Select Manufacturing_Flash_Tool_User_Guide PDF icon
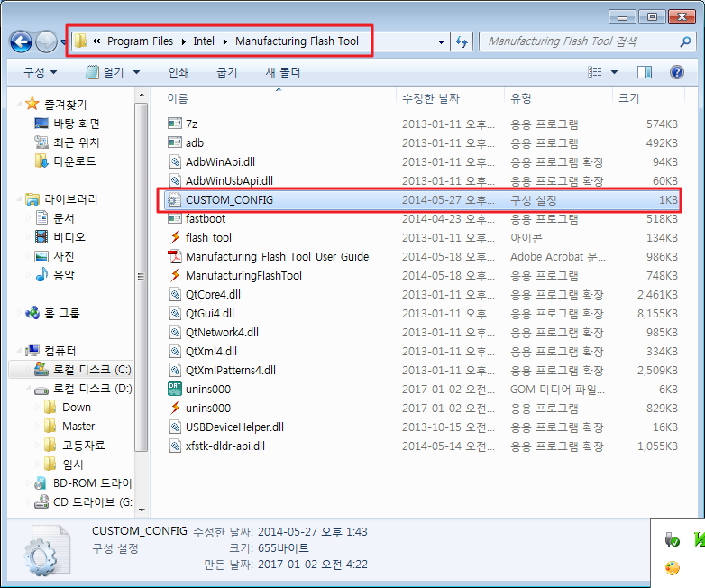 pos(175,256)
